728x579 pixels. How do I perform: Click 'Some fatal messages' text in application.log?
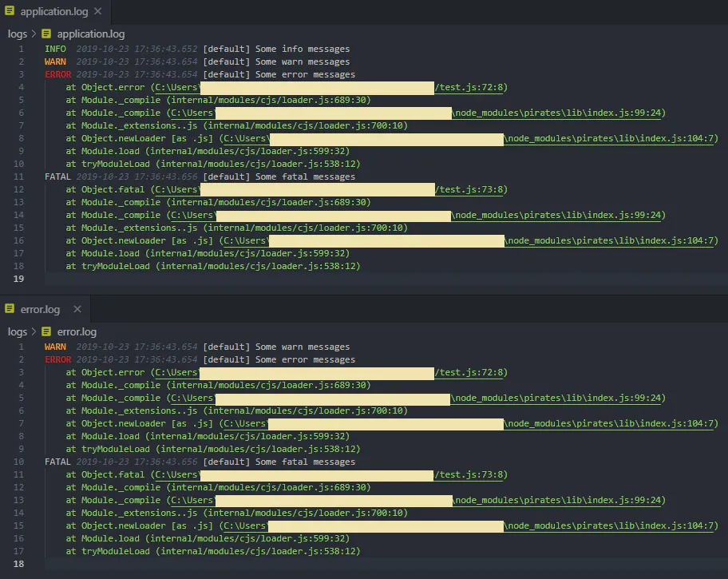tap(305, 176)
